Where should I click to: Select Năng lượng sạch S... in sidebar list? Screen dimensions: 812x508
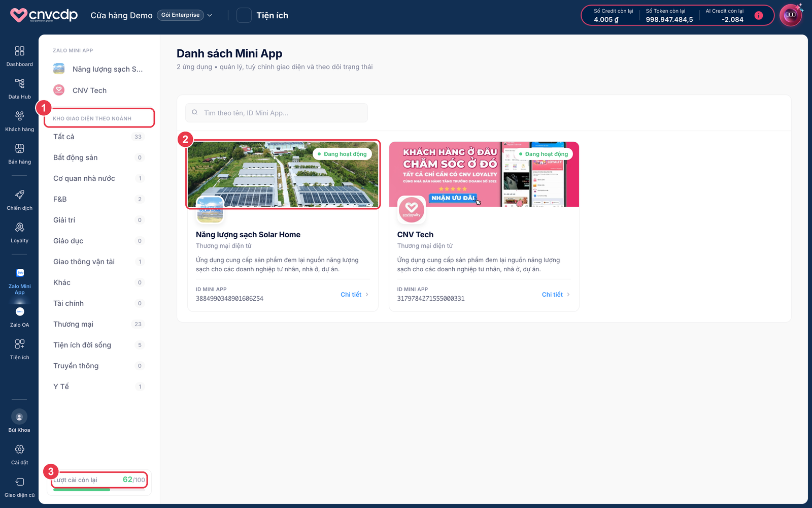(x=99, y=69)
